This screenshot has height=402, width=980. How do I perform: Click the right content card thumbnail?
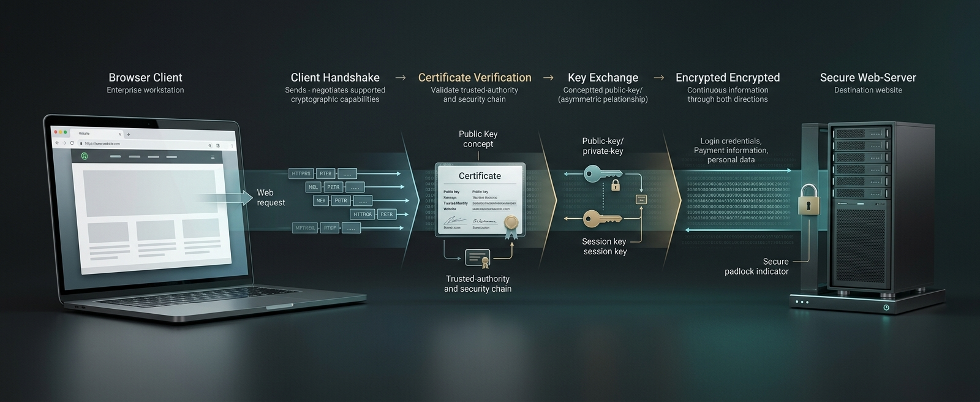202,229
